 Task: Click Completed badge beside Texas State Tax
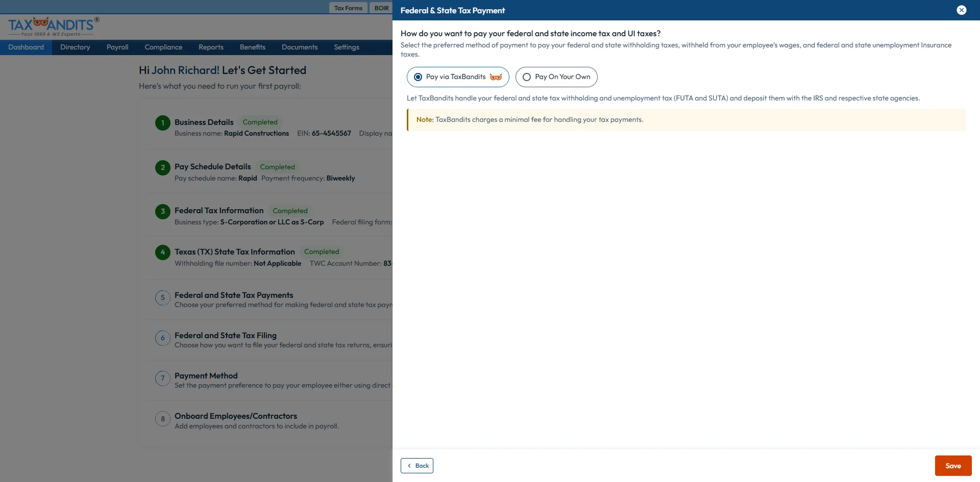point(322,252)
